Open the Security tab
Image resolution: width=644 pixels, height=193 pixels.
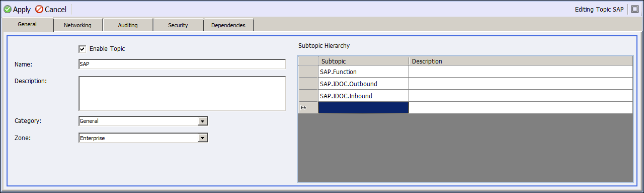pos(178,25)
